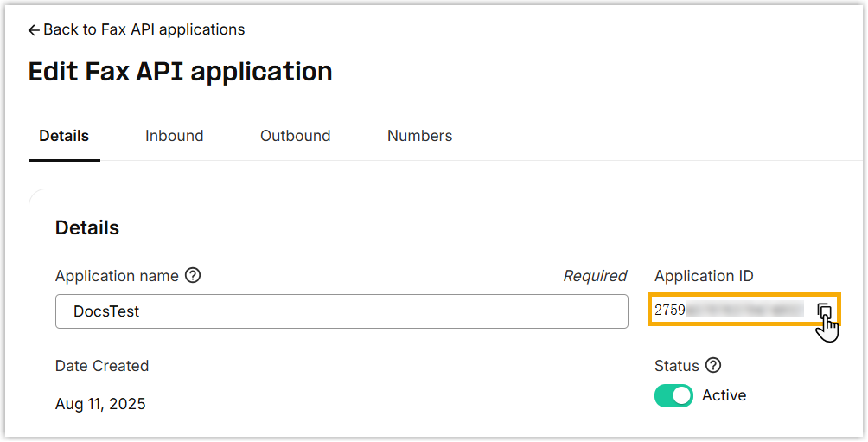Open the Inbound tab
Image resolution: width=868 pixels, height=442 pixels.
[174, 136]
